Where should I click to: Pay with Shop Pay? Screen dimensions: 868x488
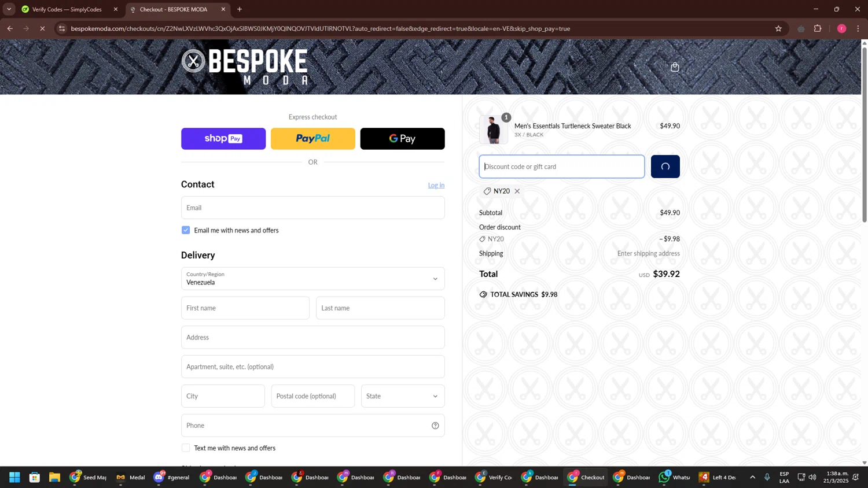223,139
